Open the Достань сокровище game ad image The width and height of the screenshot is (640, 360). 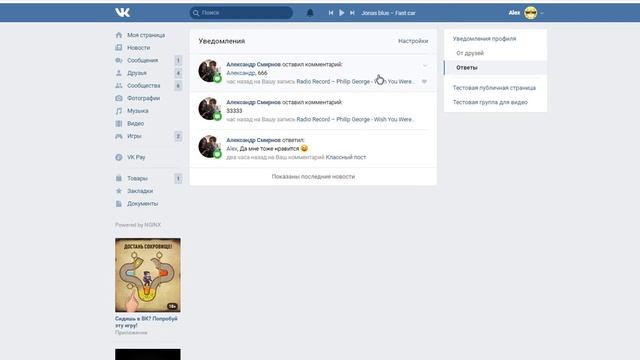(x=148, y=275)
